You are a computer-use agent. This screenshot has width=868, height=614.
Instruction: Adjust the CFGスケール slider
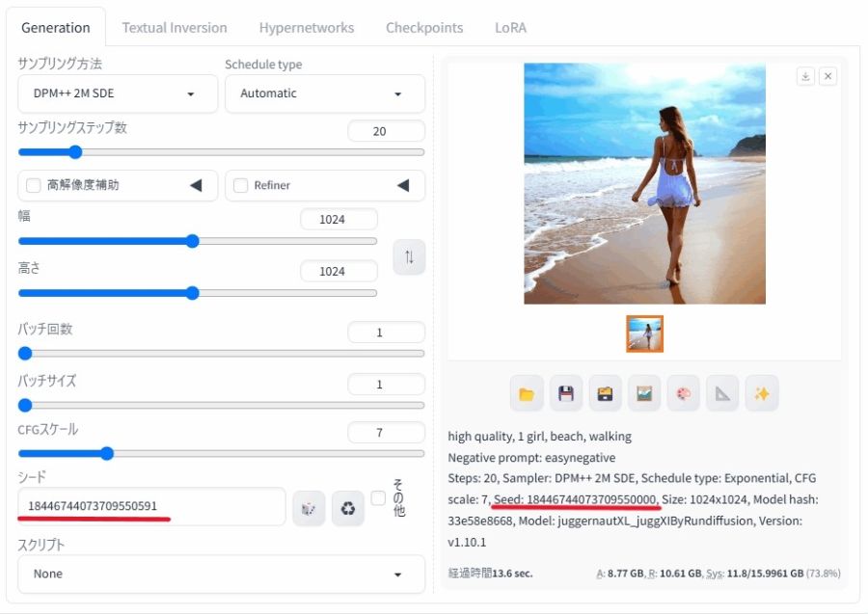222,454
